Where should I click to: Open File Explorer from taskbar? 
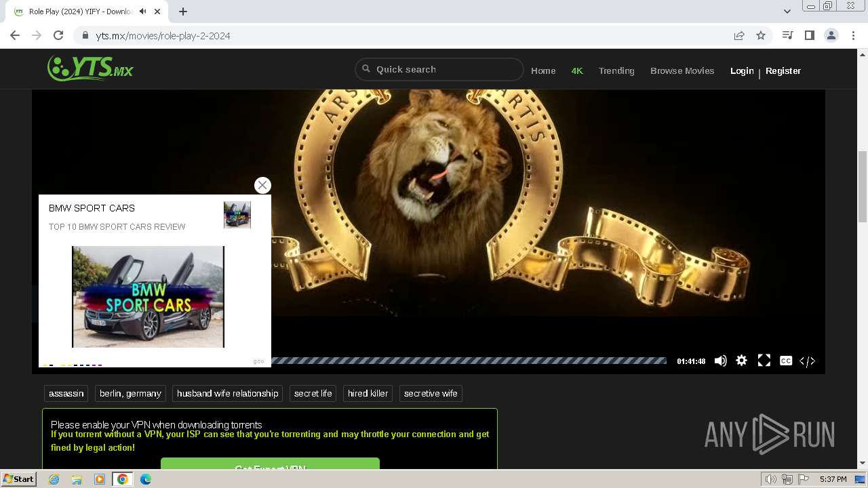click(x=77, y=479)
